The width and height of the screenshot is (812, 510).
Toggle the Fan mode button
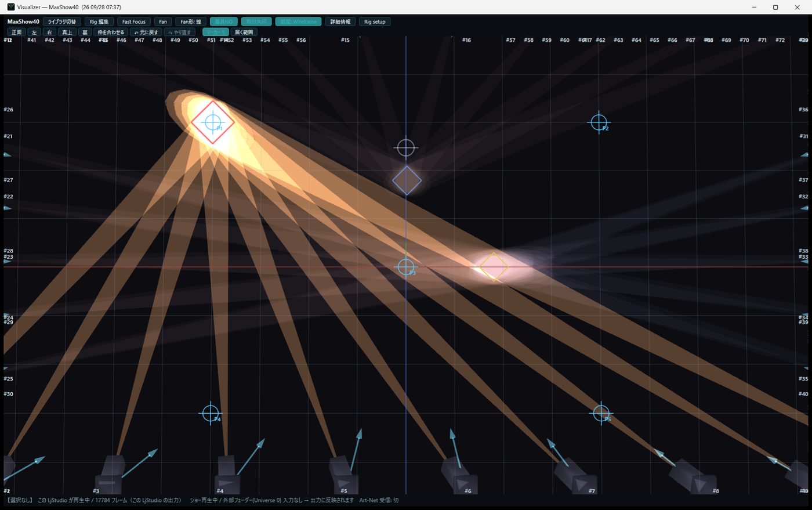click(163, 21)
